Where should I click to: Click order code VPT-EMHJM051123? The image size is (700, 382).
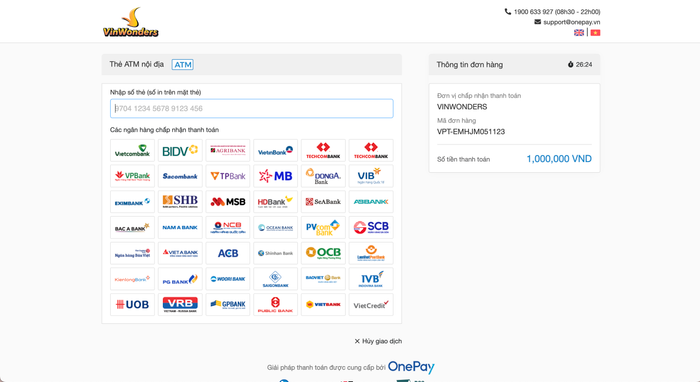point(471,132)
